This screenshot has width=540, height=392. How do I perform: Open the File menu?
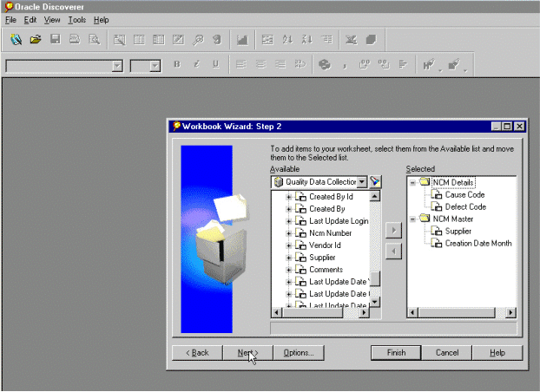click(10, 20)
